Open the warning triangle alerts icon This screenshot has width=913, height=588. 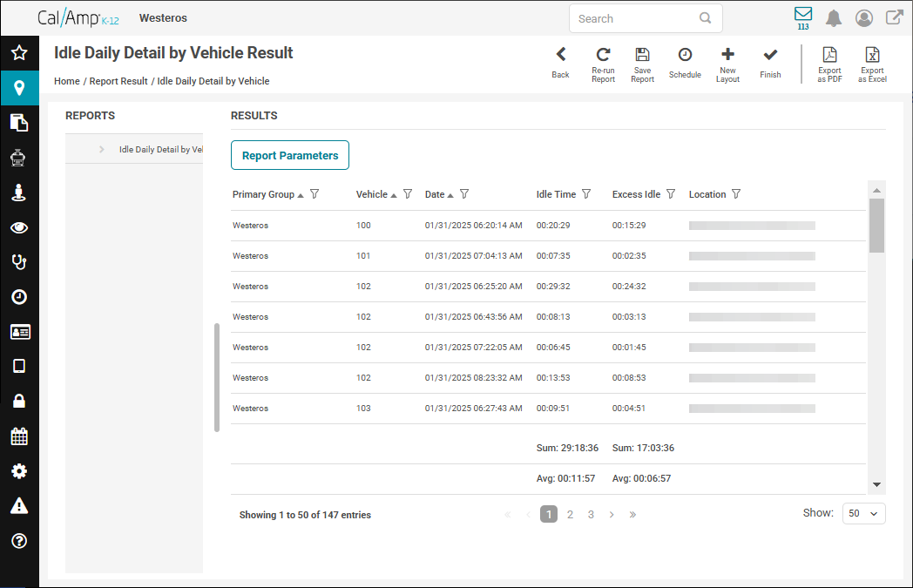tap(19, 505)
